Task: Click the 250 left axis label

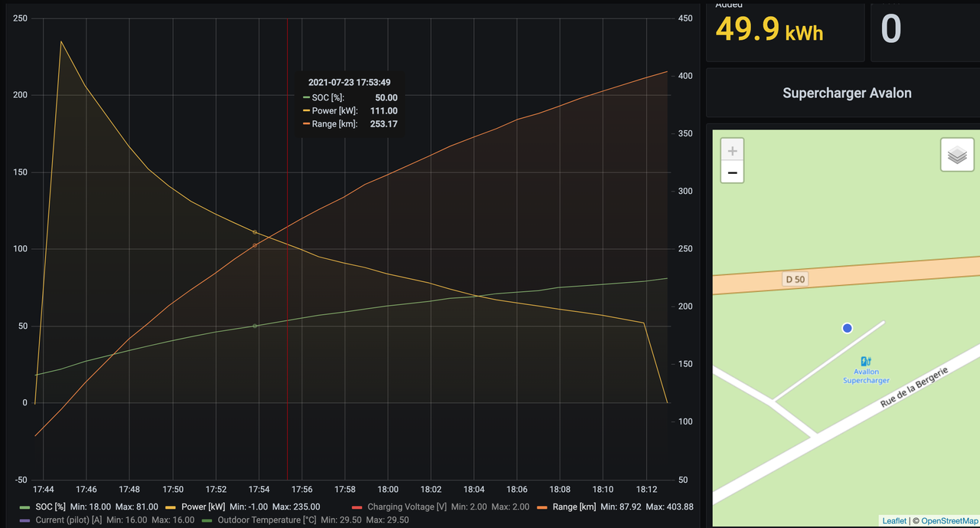Action: coord(20,18)
